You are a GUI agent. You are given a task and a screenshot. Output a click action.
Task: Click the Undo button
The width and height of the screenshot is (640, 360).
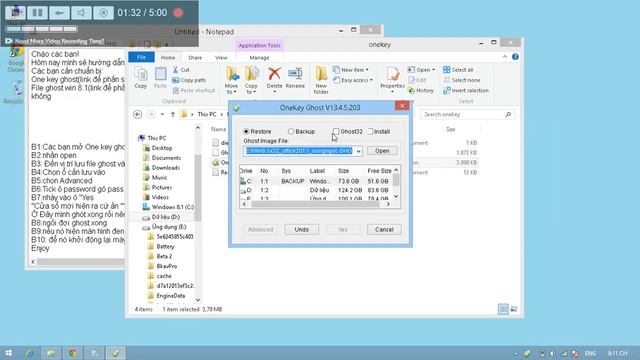(302, 229)
